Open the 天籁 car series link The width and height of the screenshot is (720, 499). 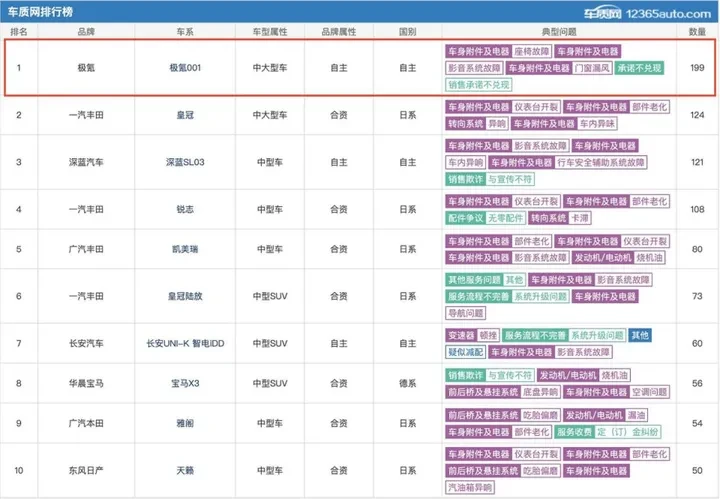(x=185, y=471)
